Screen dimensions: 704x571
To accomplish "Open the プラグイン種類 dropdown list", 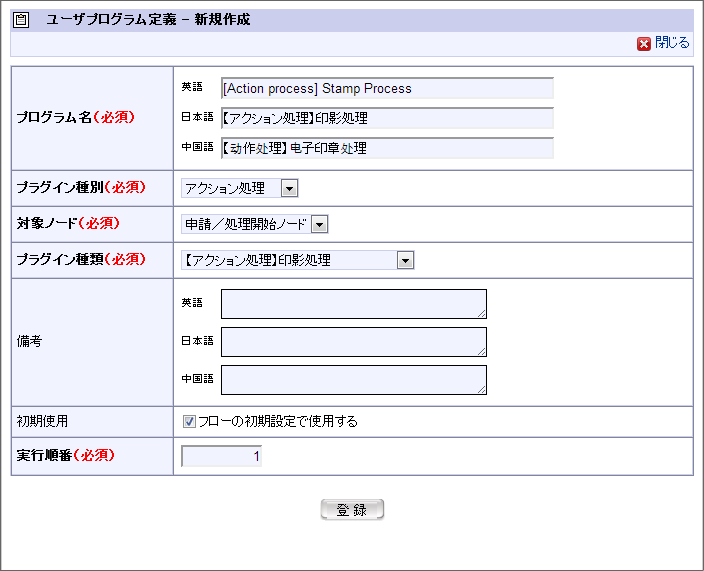I will coord(297,260).
